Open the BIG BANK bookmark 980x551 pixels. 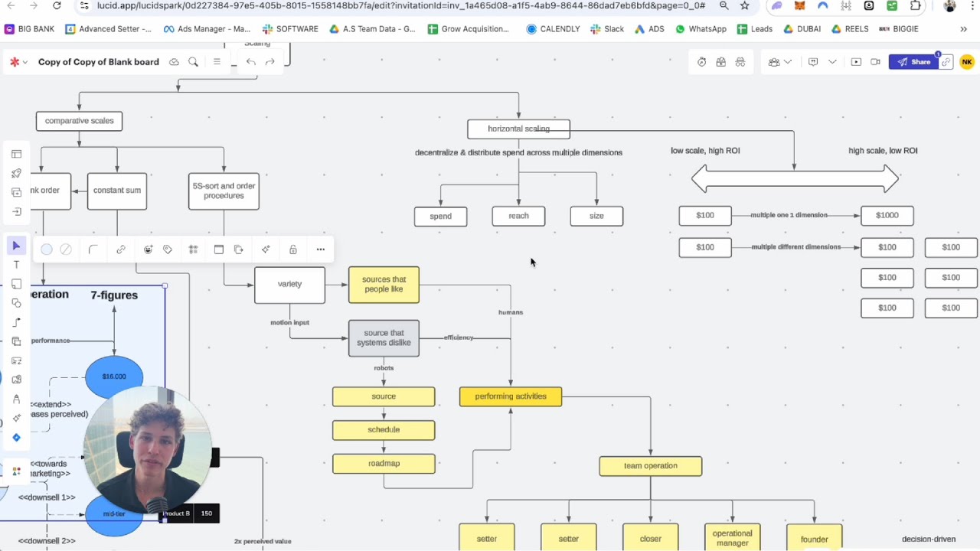coord(30,29)
